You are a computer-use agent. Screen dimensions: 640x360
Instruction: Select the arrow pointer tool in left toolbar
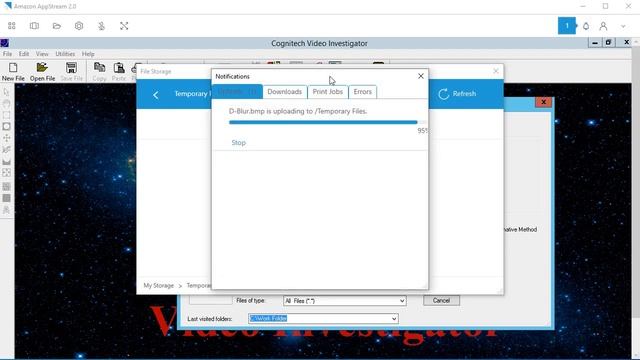click(7, 92)
